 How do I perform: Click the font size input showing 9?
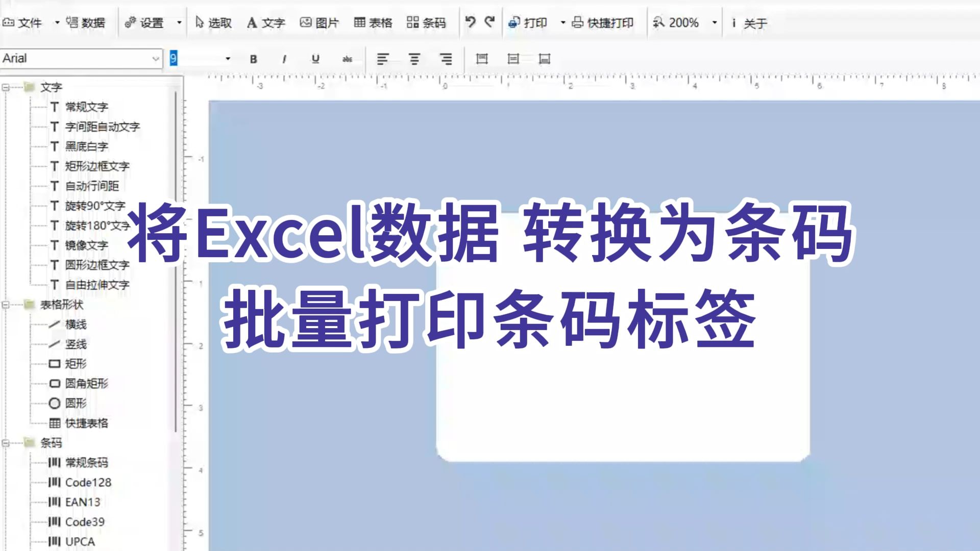[194, 59]
